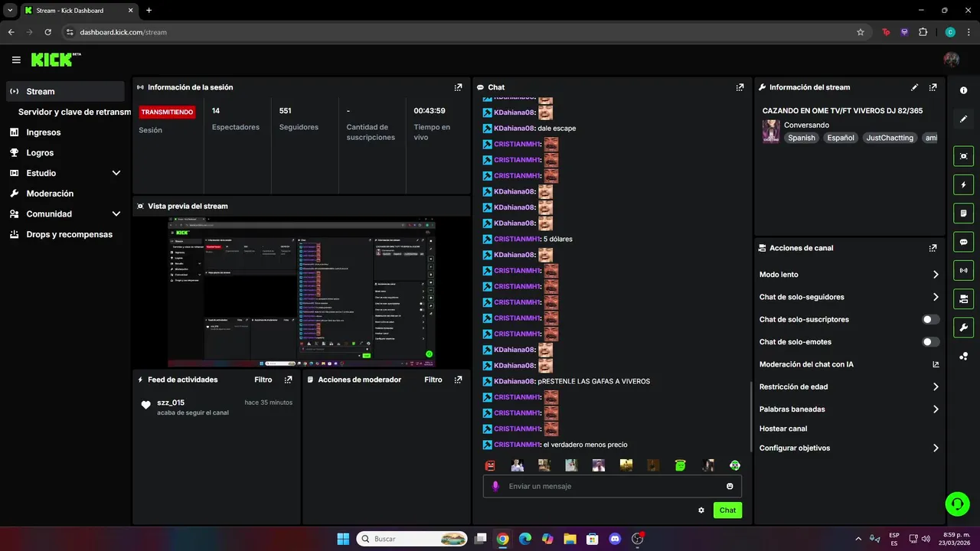This screenshot has height=551, width=980.
Task: Open the Windows Start menu
Action: (343, 539)
